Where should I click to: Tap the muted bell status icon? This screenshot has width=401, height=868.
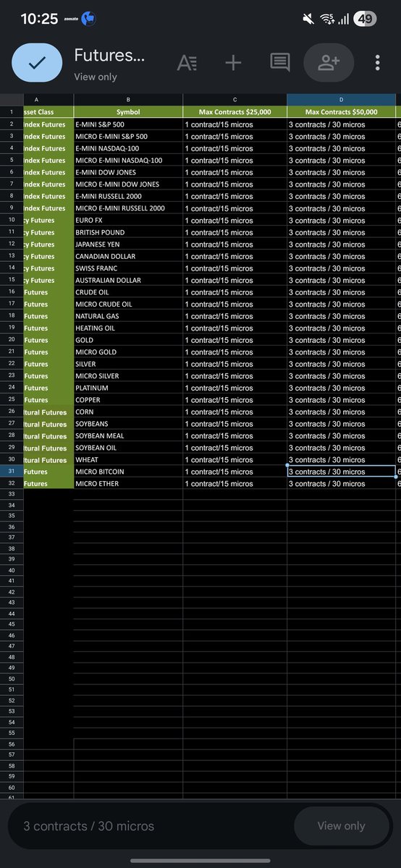tap(308, 19)
